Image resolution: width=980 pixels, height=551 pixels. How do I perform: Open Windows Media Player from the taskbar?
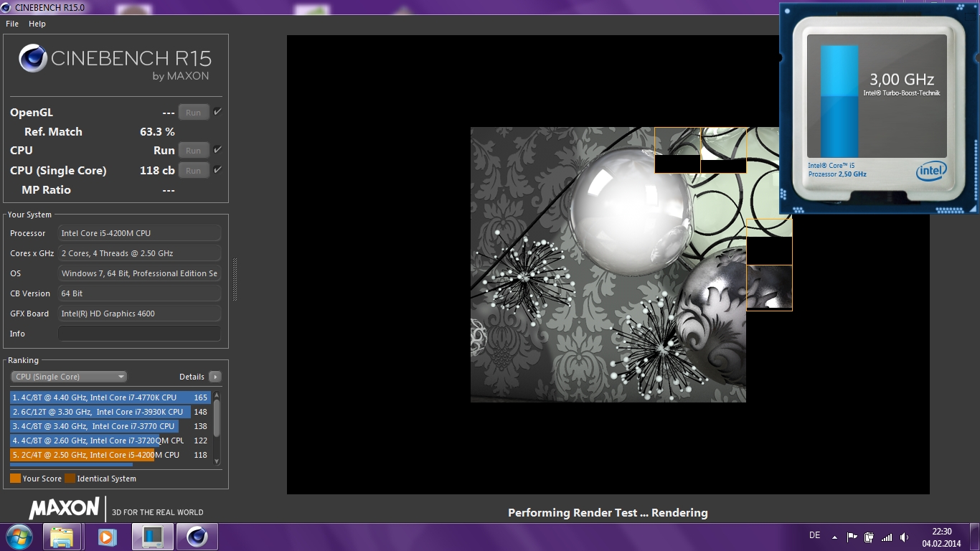[x=106, y=537]
